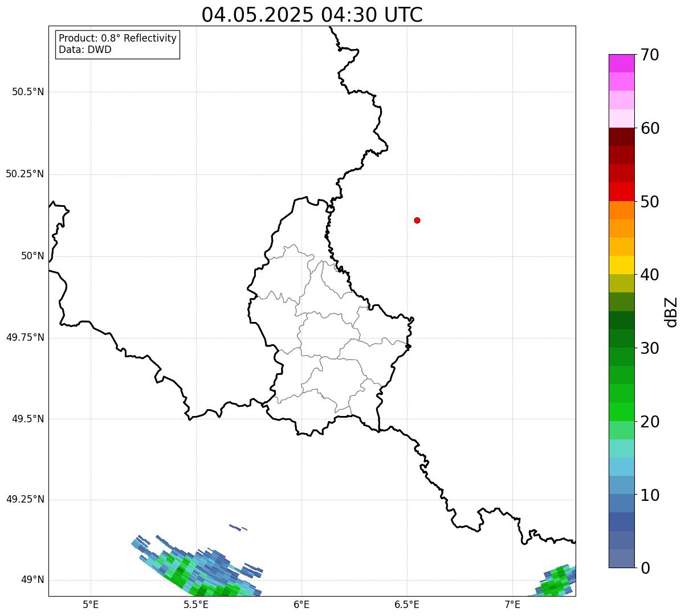Click the 49.5°N latitude label
This screenshot has width=685, height=616.
(x=28, y=419)
